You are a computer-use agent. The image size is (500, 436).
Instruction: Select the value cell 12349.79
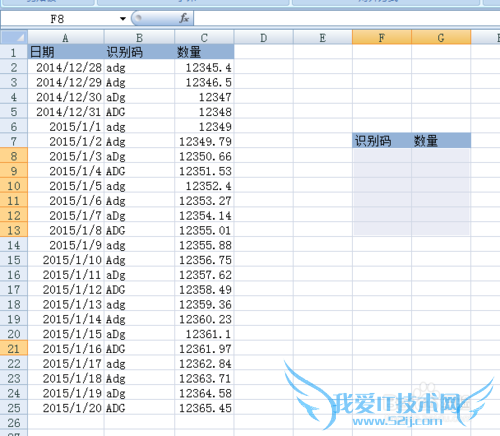coord(204,141)
